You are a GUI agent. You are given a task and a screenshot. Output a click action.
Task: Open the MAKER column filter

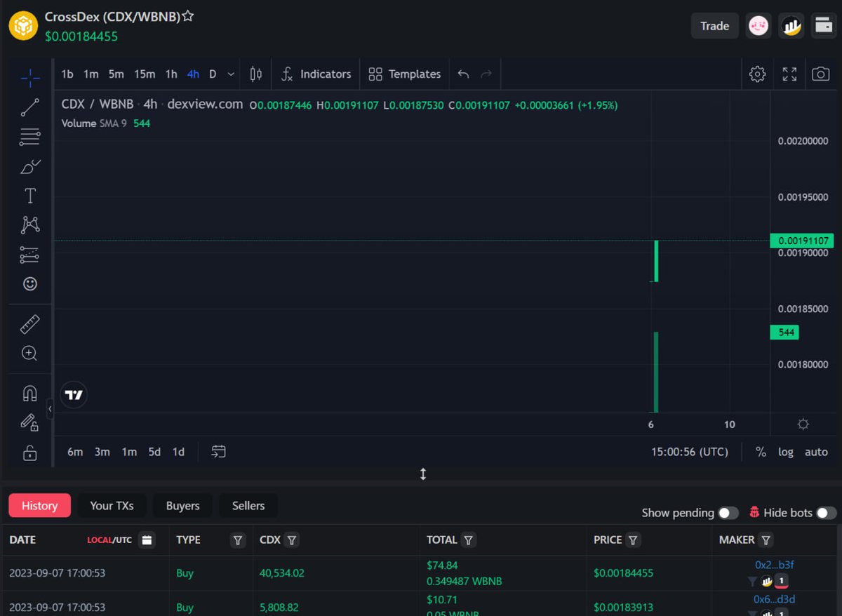(x=766, y=540)
